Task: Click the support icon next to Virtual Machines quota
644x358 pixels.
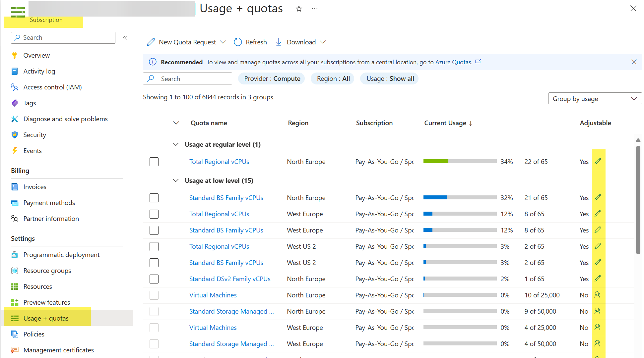Action: coord(598,295)
